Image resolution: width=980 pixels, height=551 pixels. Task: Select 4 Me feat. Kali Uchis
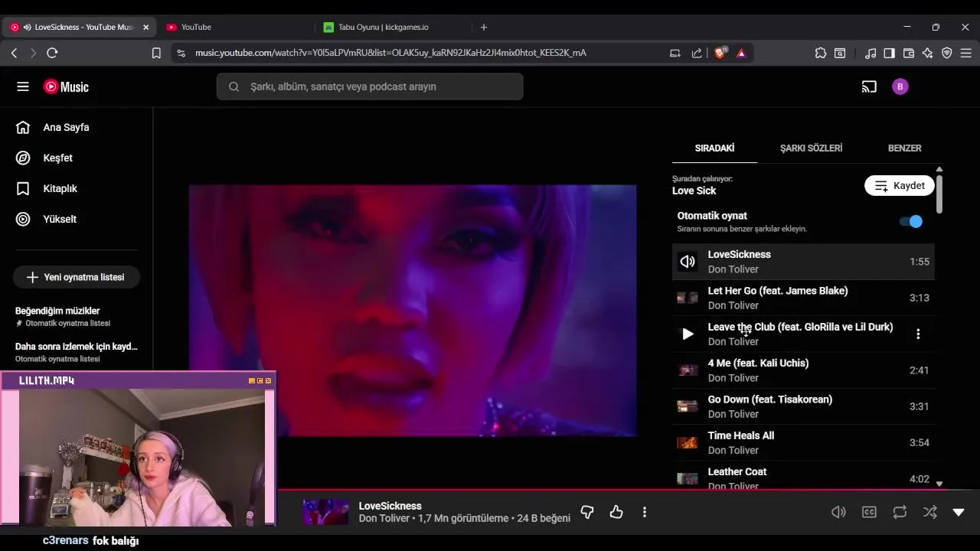click(803, 370)
